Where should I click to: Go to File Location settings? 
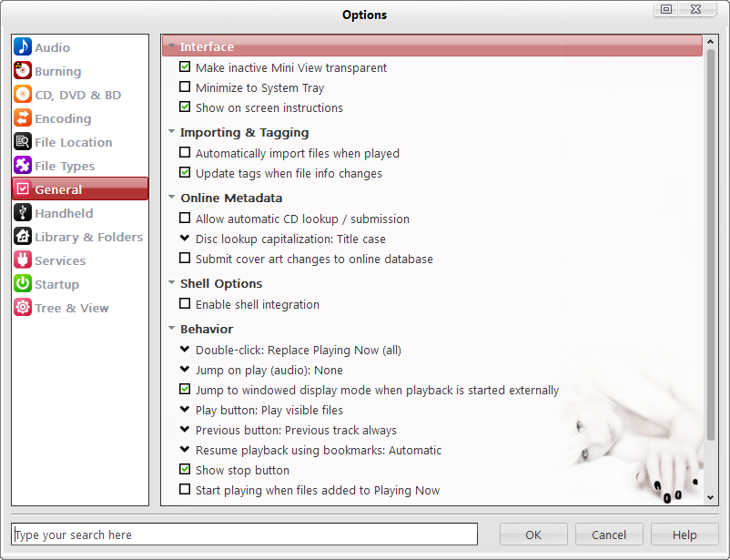click(74, 142)
